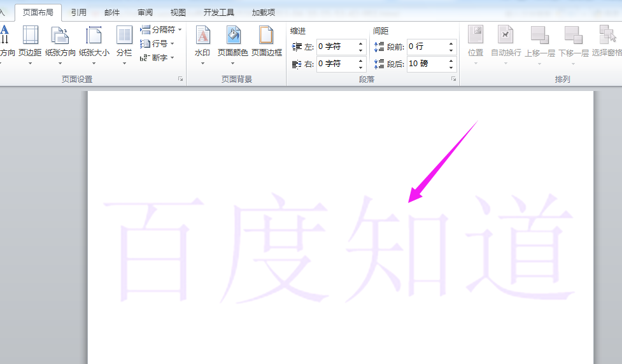Viewport: 622px width, 364px height.
Task: Open the 水印 watermark menu
Action: tap(202, 45)
